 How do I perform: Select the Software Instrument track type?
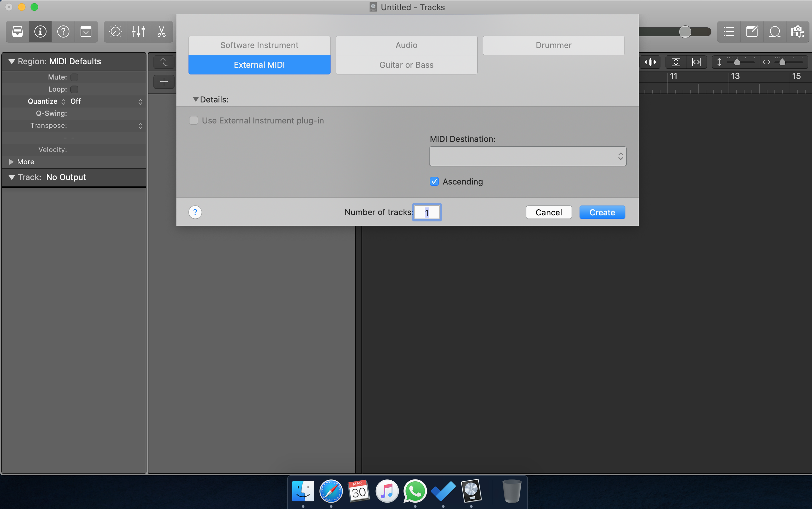[259, 45]
